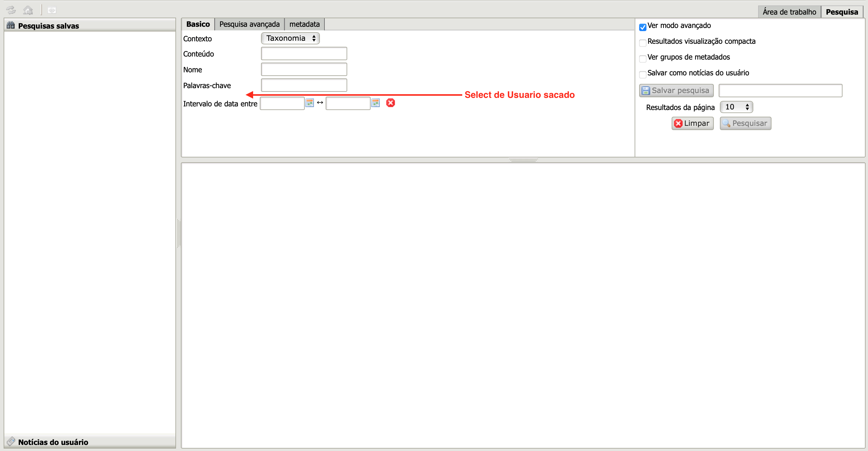Switch to the Área de trabalho tab
Image resolution: width=868 pixels, height=451 pixels.
(789, 12)
